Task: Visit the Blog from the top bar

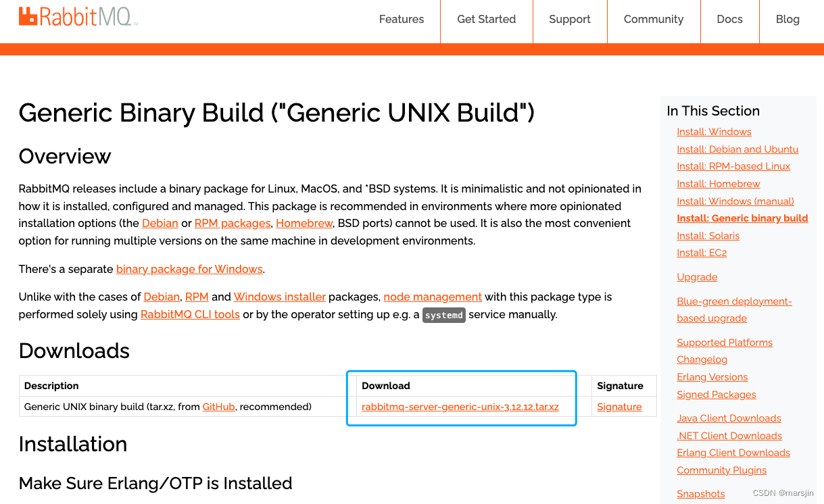Action: [x=787, y=19]
